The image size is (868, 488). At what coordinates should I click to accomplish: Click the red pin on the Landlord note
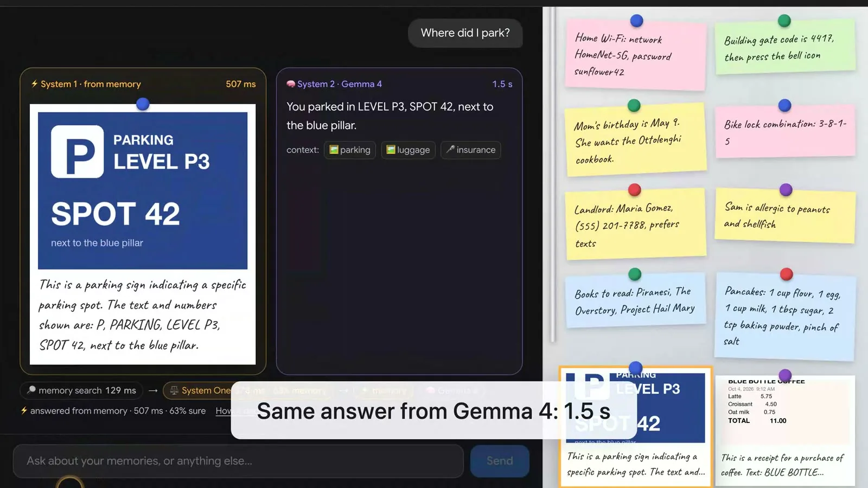[634, 190]
